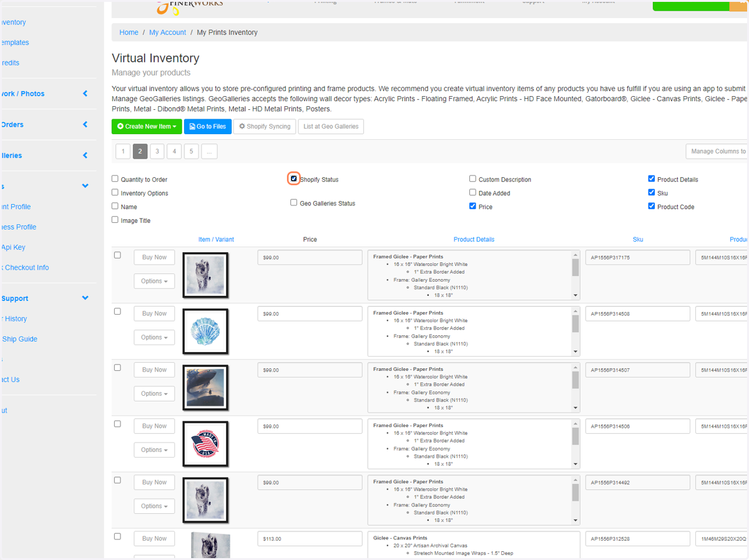
Task: Open the Credits sidebar link
Action: 9,62
